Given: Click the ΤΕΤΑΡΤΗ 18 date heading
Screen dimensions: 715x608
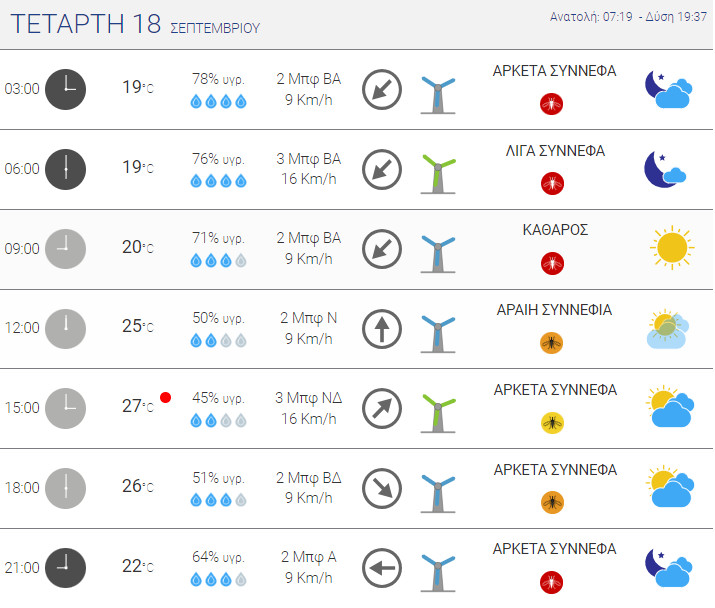Looking at the screenshot, I should click(86, 24).
